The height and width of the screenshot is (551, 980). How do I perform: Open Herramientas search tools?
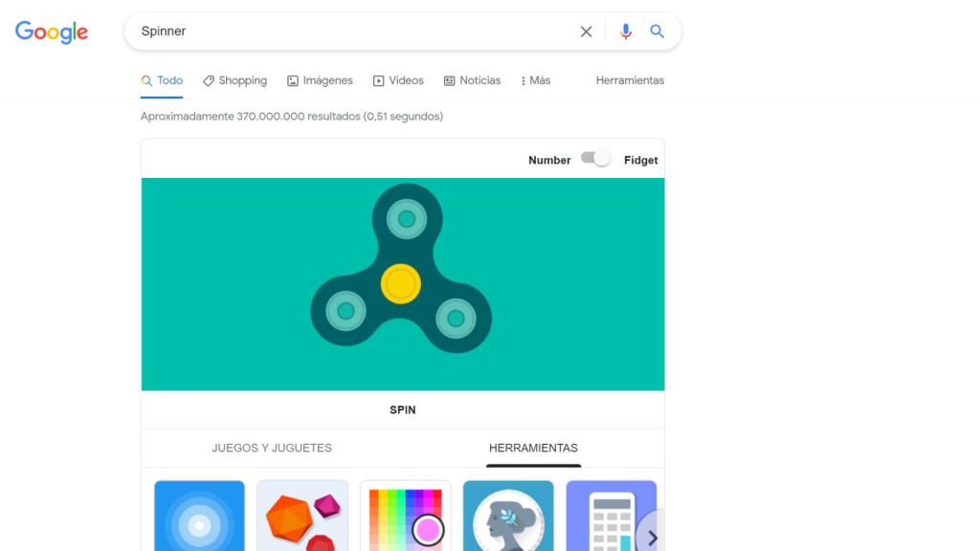point(630,80)
